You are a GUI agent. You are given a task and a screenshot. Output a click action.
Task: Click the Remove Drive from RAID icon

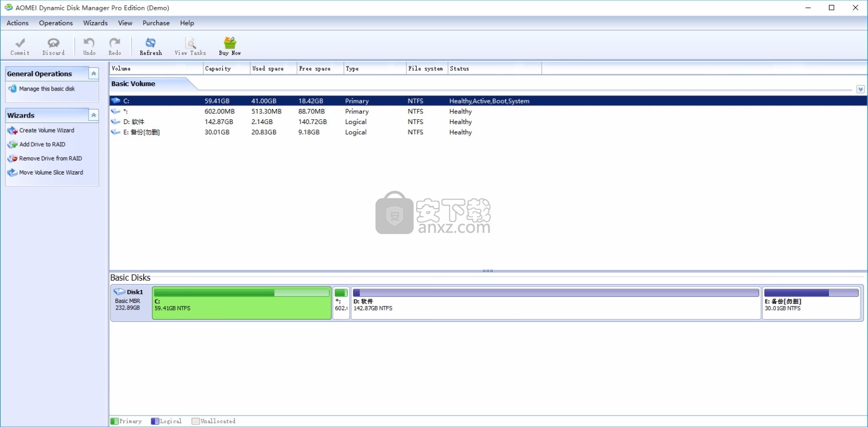point(12,159)
